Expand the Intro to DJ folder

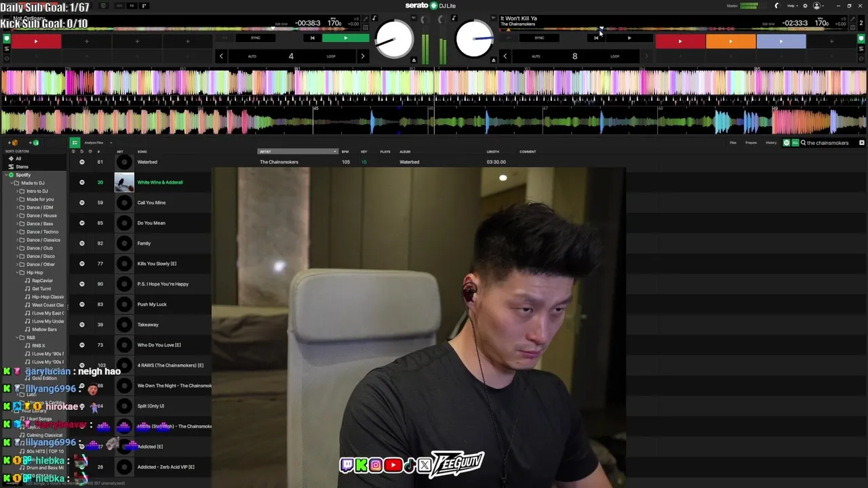click(17, 191)
